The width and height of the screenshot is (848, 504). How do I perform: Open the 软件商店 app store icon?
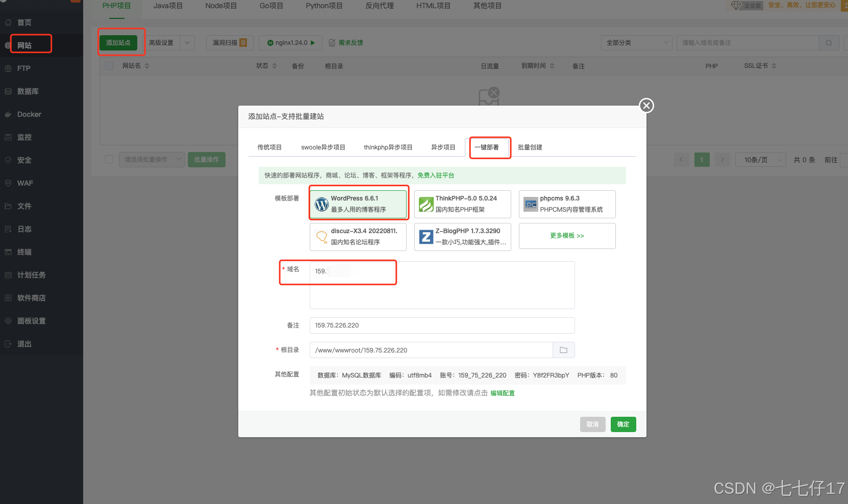click(x=8, y=298)
